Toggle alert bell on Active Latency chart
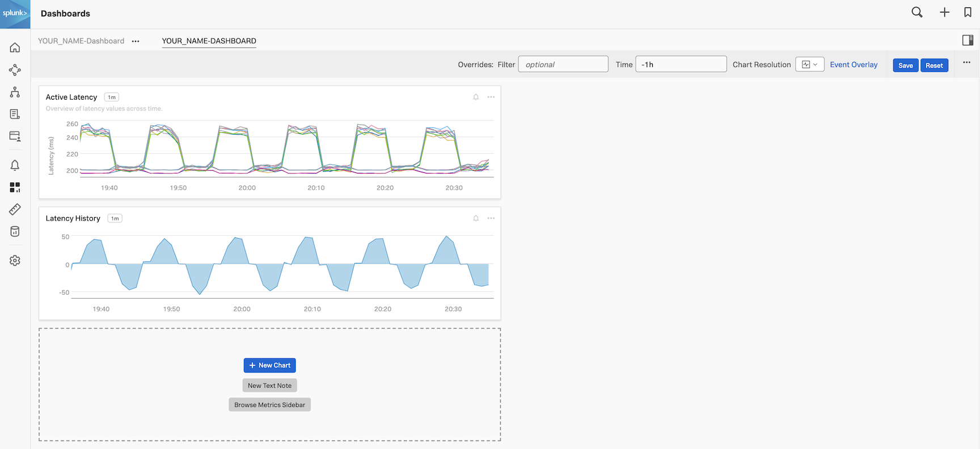 476,97
